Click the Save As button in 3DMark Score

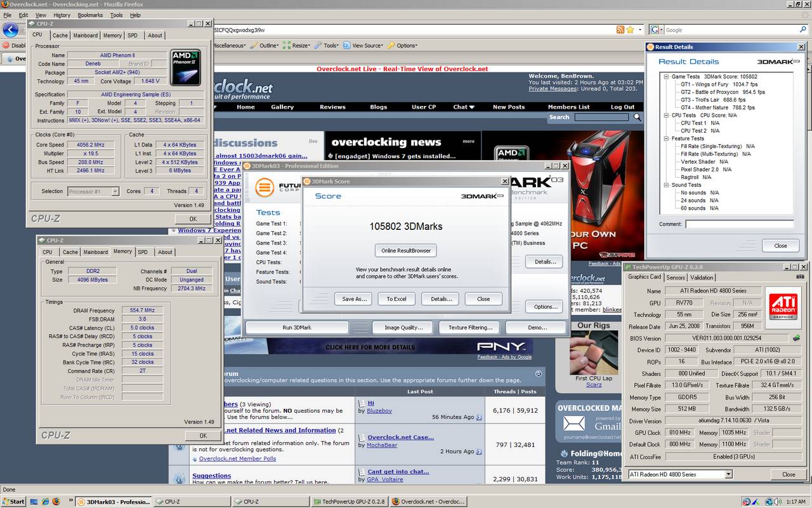[x=354, y=298]
